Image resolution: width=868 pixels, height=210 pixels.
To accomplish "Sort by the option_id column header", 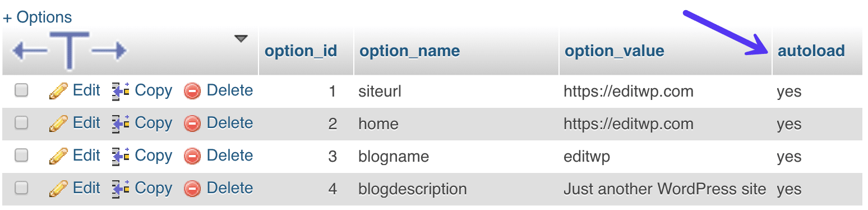I will tap(301, 51).
